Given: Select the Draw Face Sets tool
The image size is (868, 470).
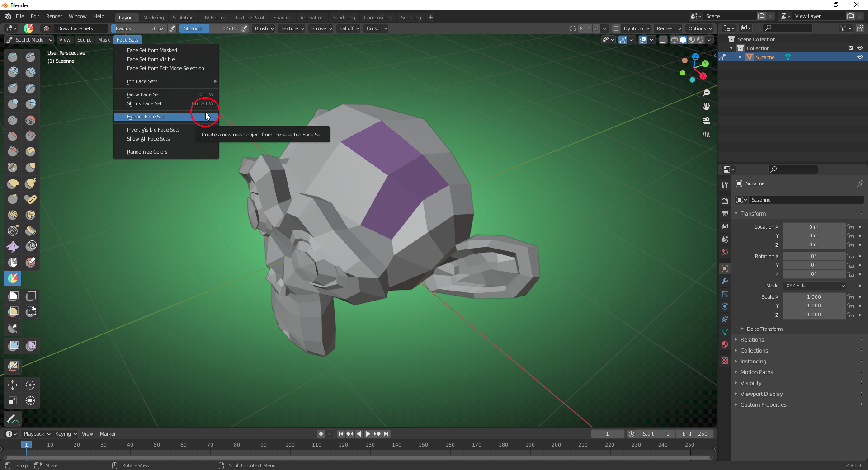Looking at the screenshot, I should (x=13, y=278).
